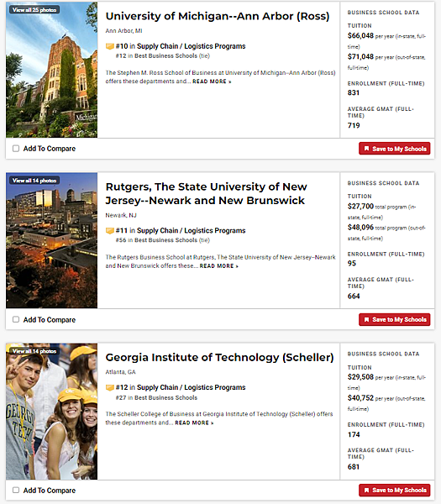The width and height of the screenshot is (441, 504).
Task: Click the $29,508 in-state tuition value
Action: pyautogui.click(x=360, y=377)
